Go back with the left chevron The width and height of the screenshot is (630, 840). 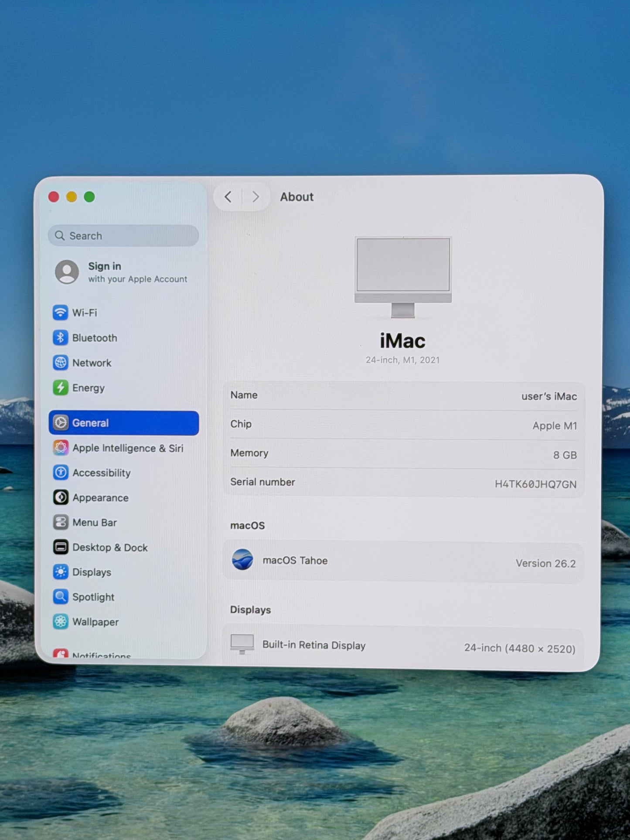pyautogui.click(x=228, y=197)
